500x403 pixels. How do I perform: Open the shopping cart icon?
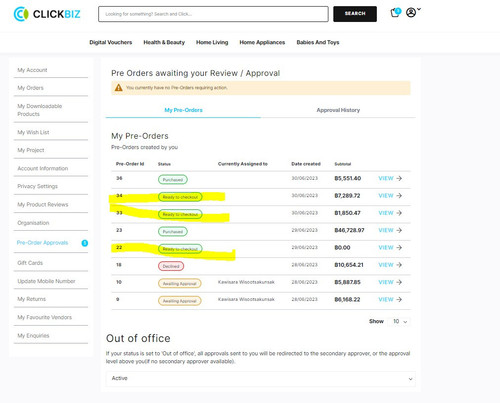pos(395,13)
